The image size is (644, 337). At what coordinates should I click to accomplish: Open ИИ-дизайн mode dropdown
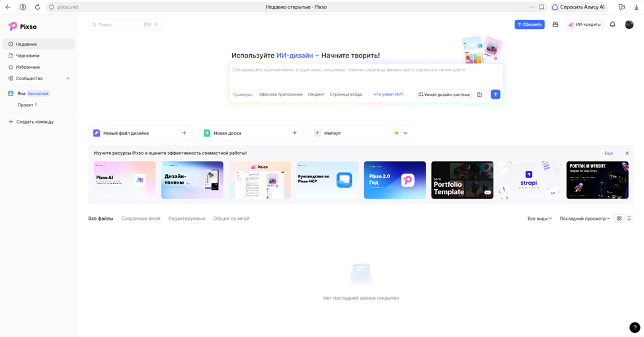pyautogui.click(x=298, y=55)
